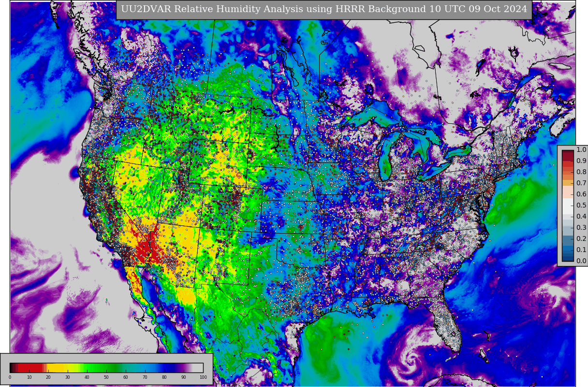Click the 0.3 label on vertical colorbar
Viewport: 588px width, 387px height.
pyautogui.click(x=581, y=227)
